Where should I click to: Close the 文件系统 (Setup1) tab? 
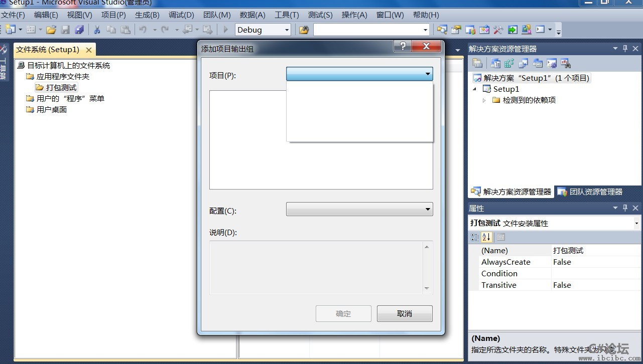pos(89,50)
